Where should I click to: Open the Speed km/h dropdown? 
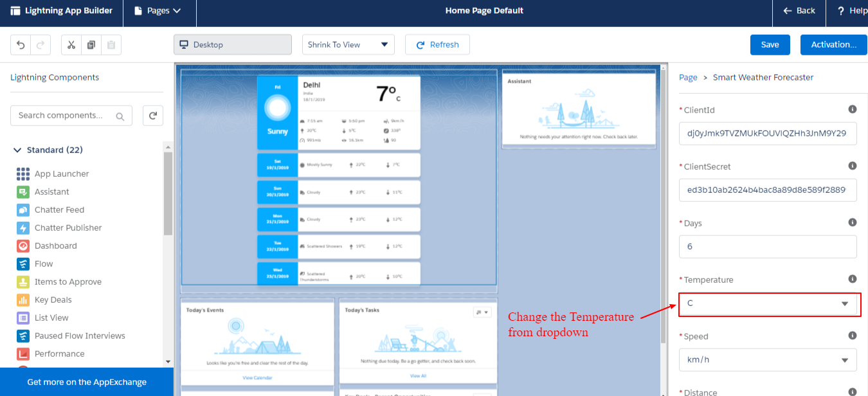tap(768, 360)
